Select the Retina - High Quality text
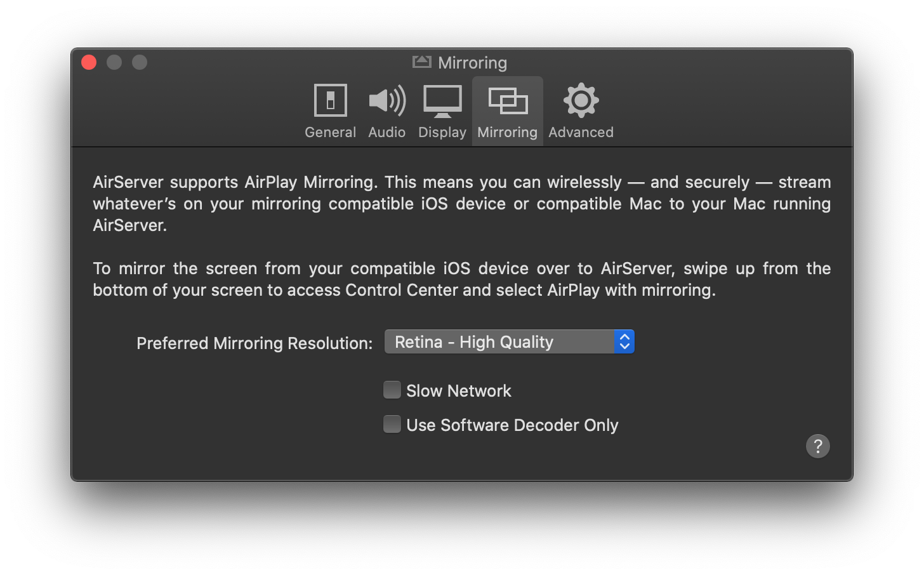This screenshot has width=924, height=575. tap(474, 342)
